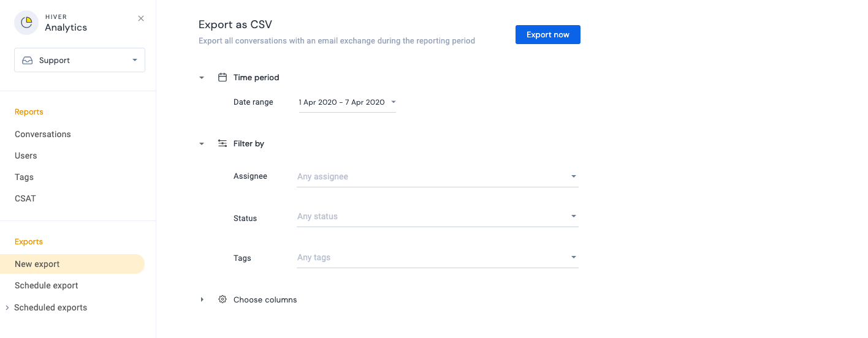Expand the Choose columns section
The width and height of the screenshot is (868, 338).
click(202, 299)
